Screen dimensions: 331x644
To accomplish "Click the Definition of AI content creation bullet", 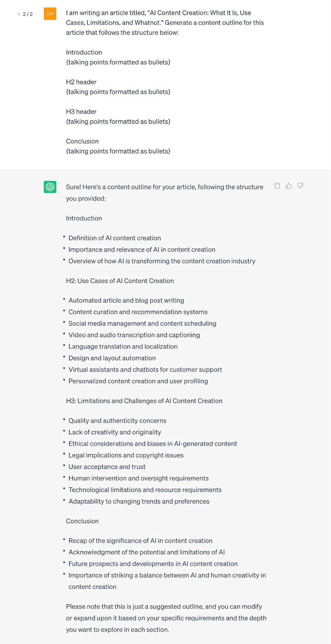I will (115, 238).
